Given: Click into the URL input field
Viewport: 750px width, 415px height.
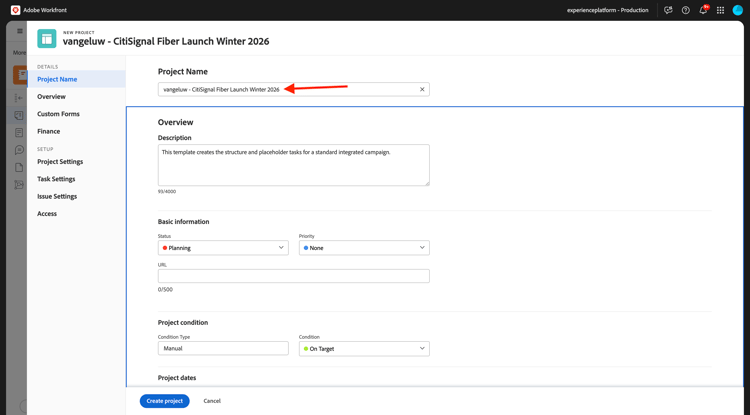Looking at the screenshot, I should pyautogui.click(x=294, y=276).
